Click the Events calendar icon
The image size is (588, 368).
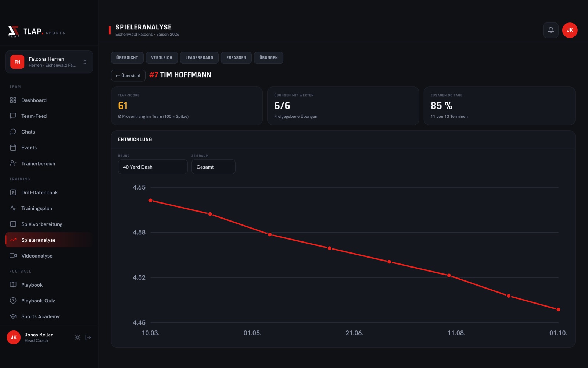[x=13, y=148]
